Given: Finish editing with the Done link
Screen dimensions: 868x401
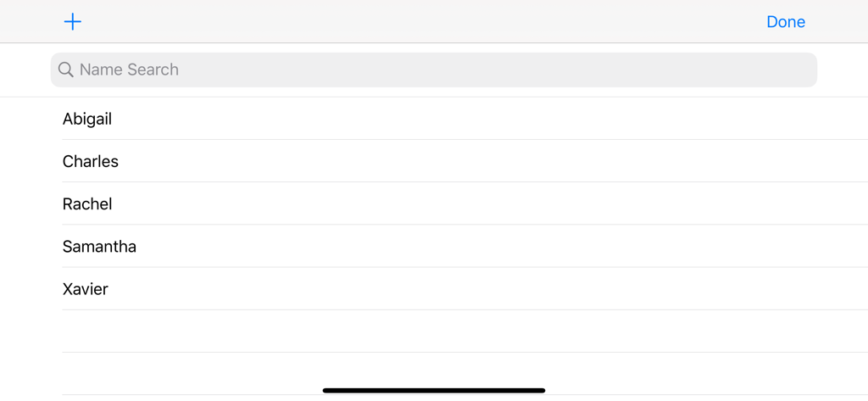Looking at the screenshot, I should (786, 22).
